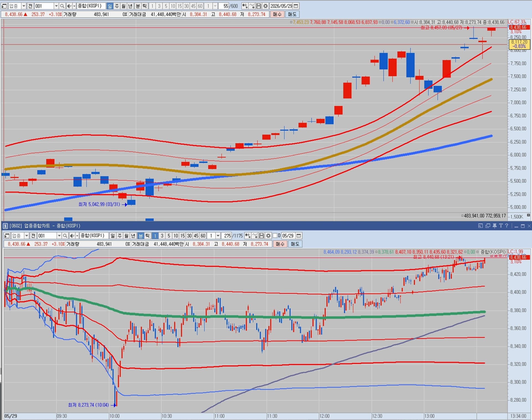Viewport: 532px width, 420px height.
Task: Expand the 업종 dropdown in upper chart
Action: [24, 6]
